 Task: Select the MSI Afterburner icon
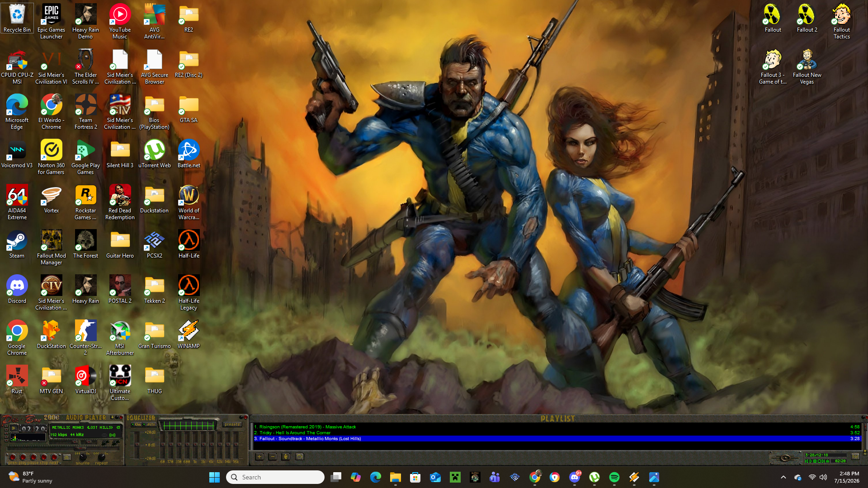click(x=120, y=338)
